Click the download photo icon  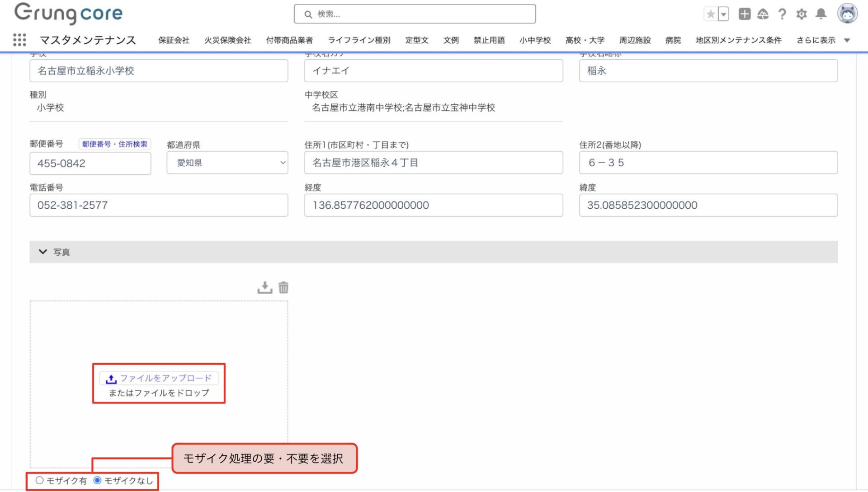coord(264,287)
